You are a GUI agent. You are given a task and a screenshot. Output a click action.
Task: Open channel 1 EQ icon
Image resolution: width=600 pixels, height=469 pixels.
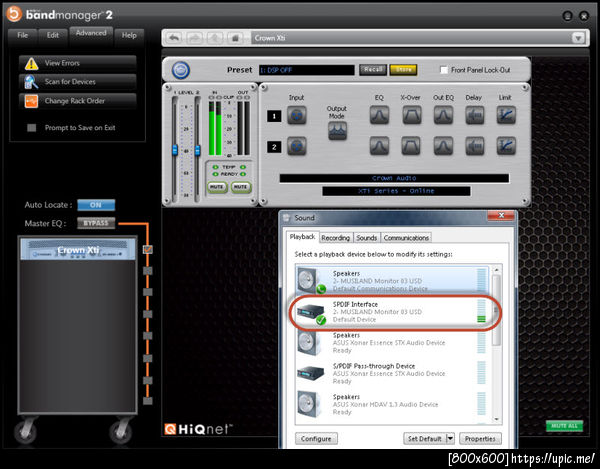click(379, 115)
